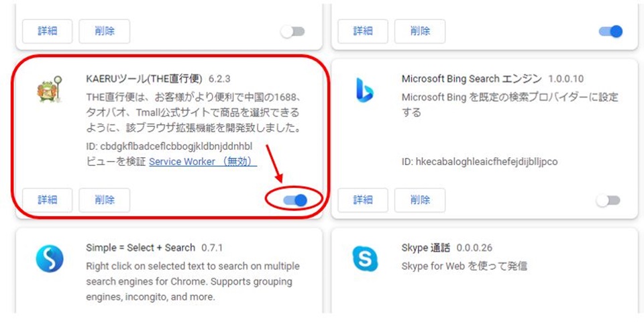
Task: Disable the toggle in card above Bing Search
Action: point(610,32)
